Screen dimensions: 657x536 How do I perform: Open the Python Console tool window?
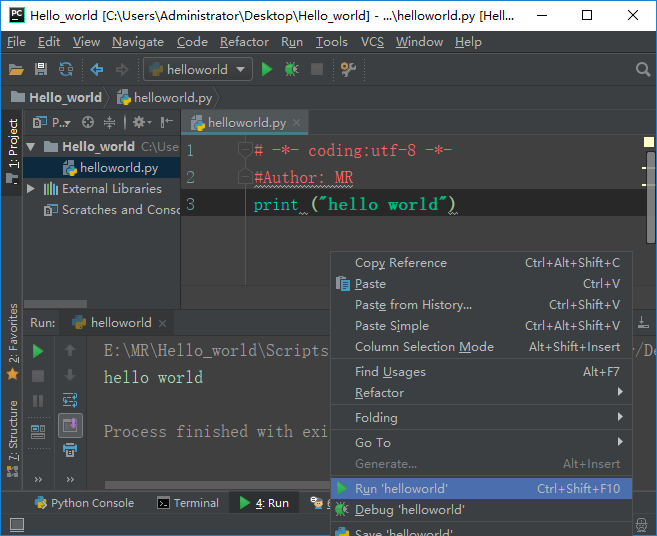(84, 503)
